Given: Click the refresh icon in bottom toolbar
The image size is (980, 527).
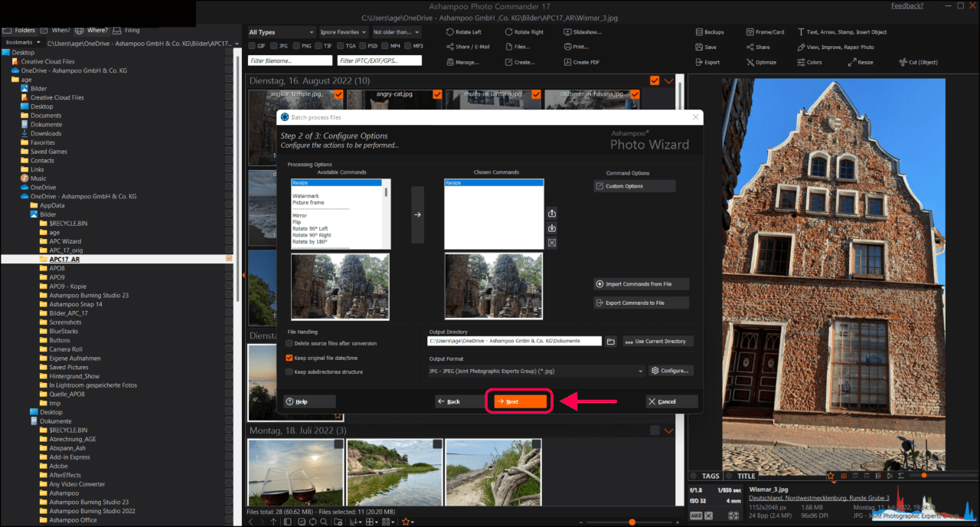Looking at the screenshot, I should tap(314, 522).
